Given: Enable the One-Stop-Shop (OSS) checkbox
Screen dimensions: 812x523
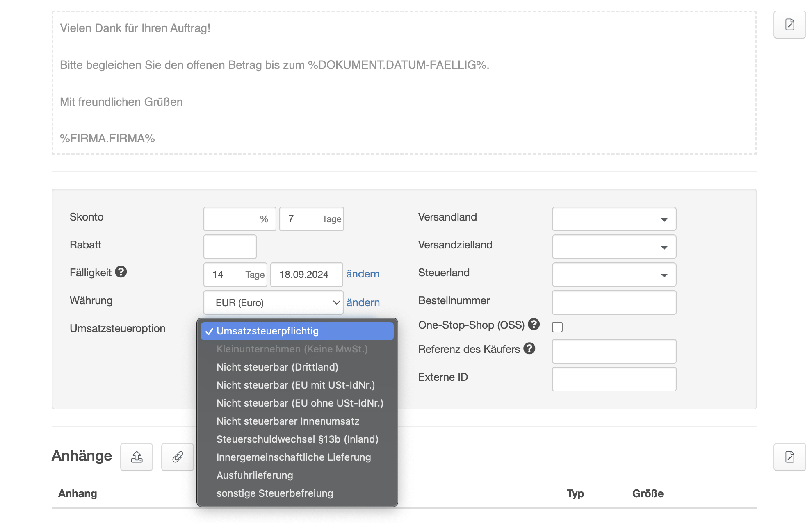Looking at the screenshot, I should tap(557, 327).
